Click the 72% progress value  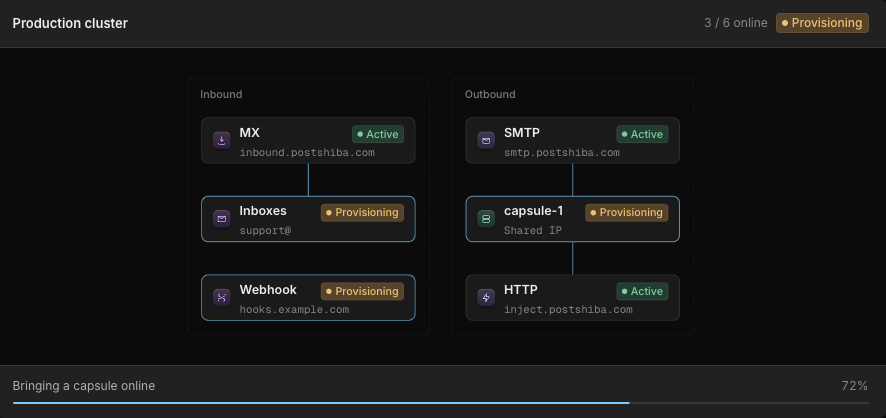pyautogui.click(x=855, y=386)
